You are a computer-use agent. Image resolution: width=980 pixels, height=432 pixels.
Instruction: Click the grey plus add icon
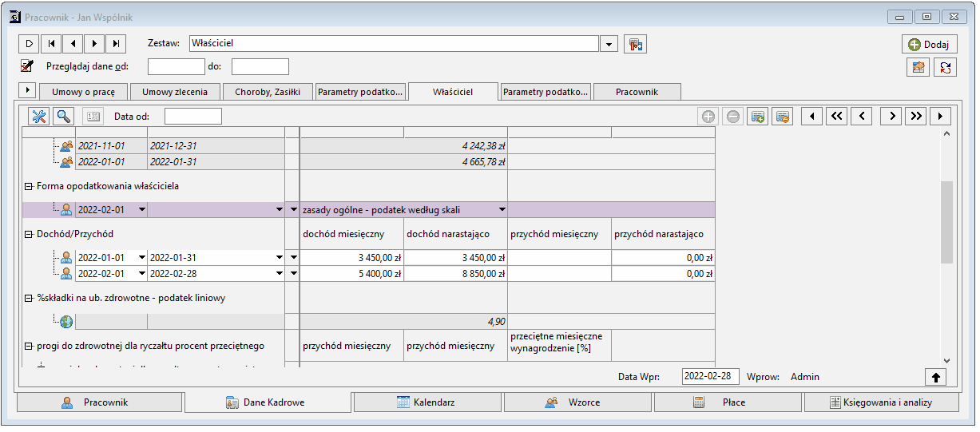click(708, 117)
